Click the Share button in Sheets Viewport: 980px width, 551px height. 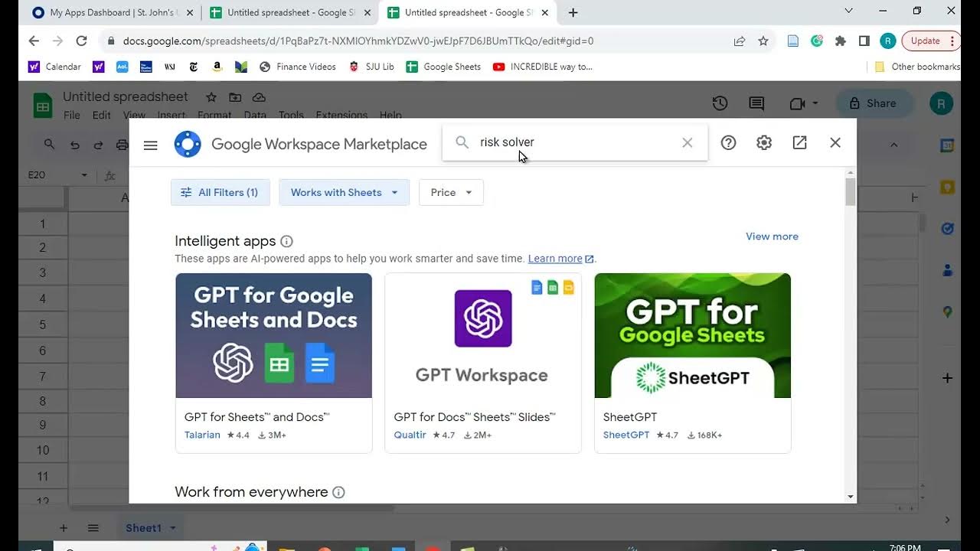[874, 103]
